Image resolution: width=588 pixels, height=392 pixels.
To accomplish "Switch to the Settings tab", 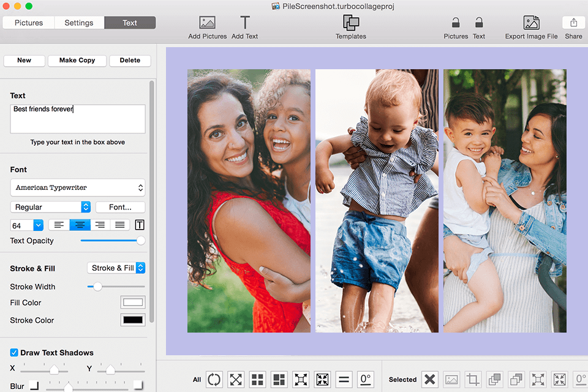I will (x=79, y=22).
